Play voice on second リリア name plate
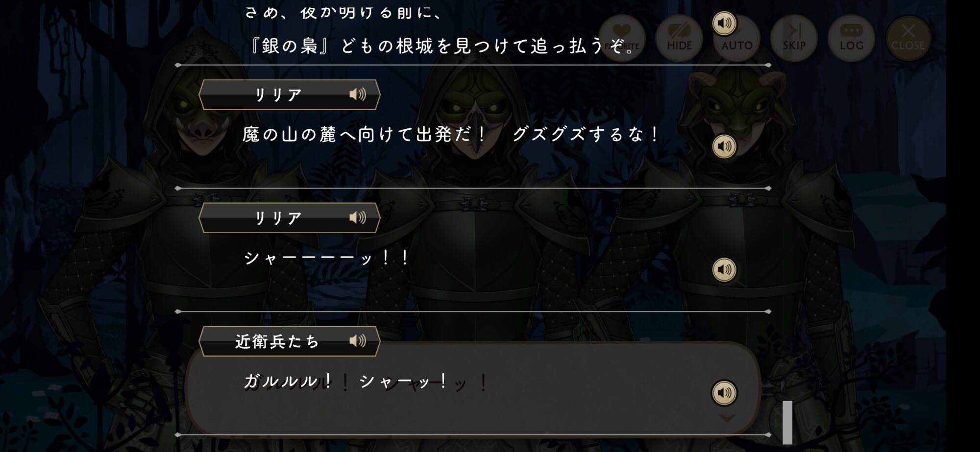980x452 pixels. 358,217
